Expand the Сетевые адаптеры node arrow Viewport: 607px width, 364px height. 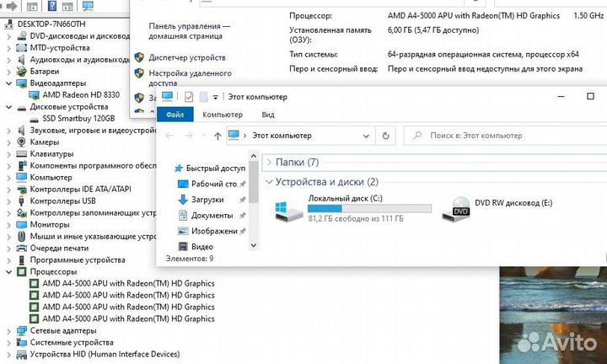coord(9,331)
